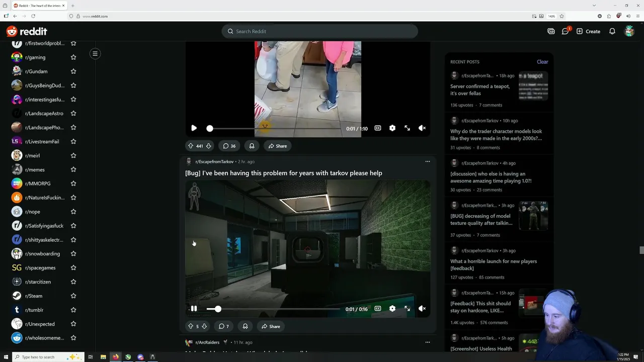Open more options on ArcRaiders post
Image resolution: width=644 pixels, height=362 pixels.
click(428, 342)
